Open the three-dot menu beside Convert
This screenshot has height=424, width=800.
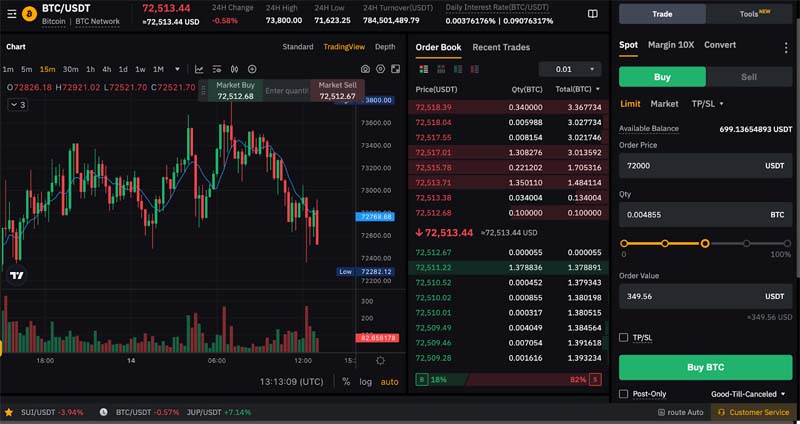[x=786, y=48]
